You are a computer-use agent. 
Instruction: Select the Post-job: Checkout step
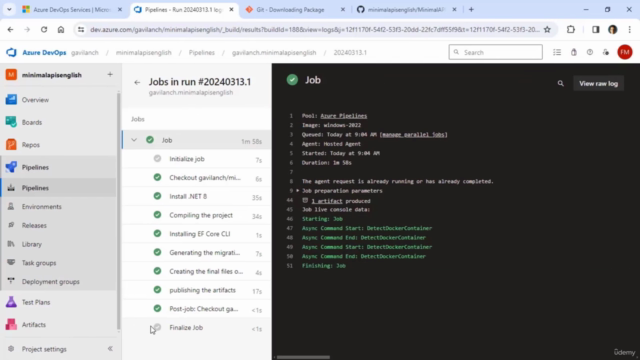tap(197, 309)
